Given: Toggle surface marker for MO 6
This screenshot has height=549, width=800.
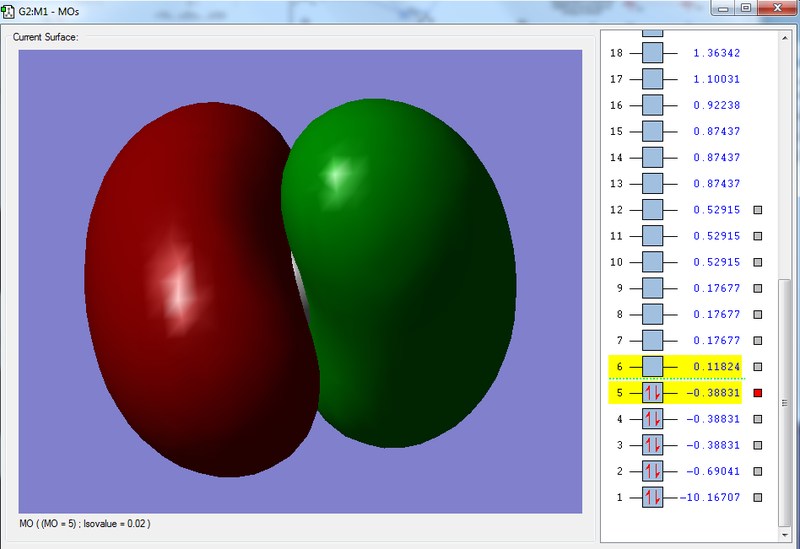Looking at the screenshot, I should coord(758,367).
